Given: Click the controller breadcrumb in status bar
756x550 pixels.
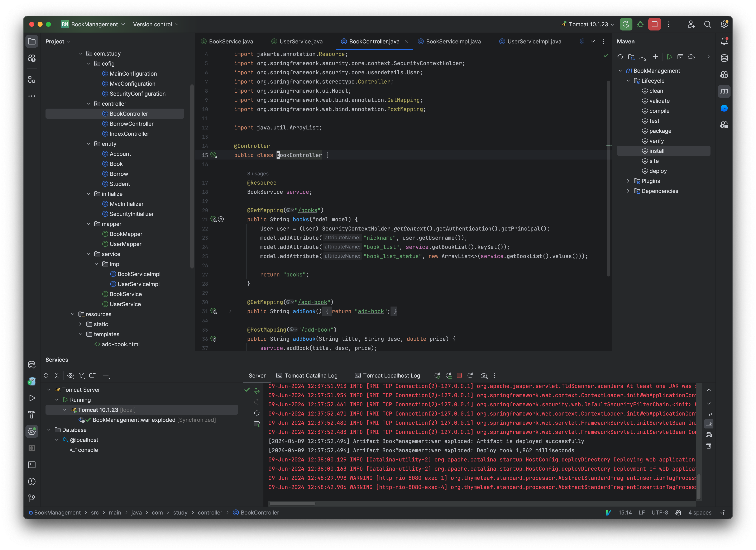Looking at the screenshot, I should tap(210, 513).
